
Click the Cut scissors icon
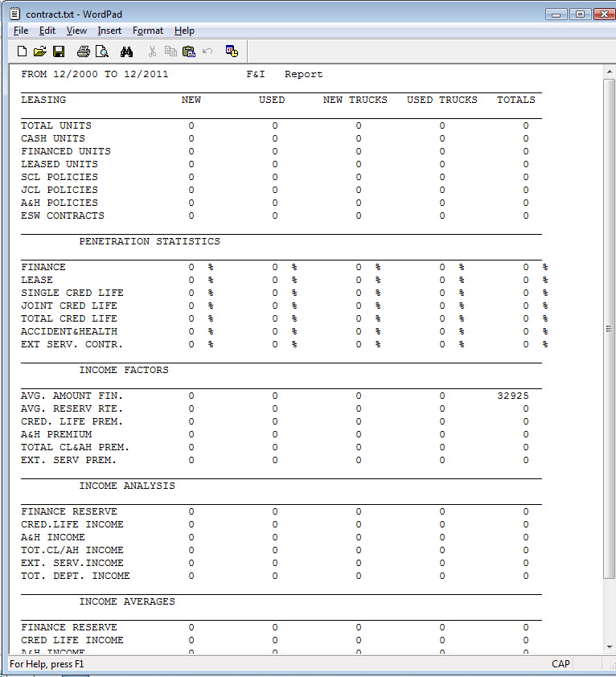[x=152, y=51]
